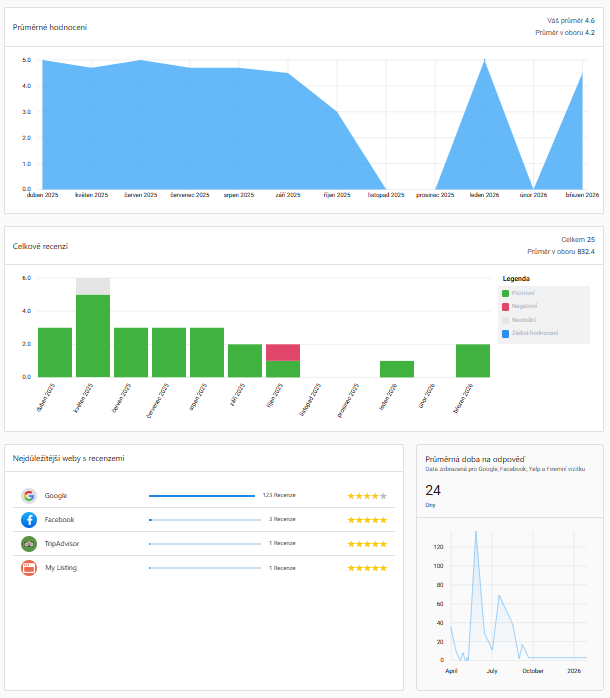Click the 'listopad 2025' label on rating chart axis
Viewport: 610px width, 698px height.
click(386, 195)
